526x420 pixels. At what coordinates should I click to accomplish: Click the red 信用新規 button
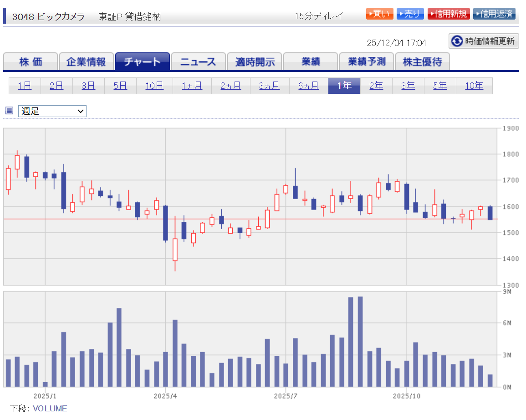point(449,14)
